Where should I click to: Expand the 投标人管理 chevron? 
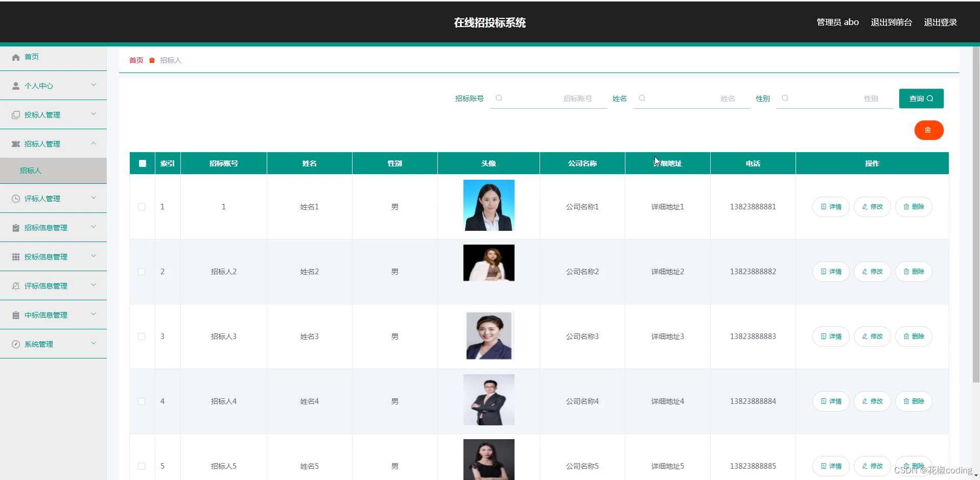tap(94, 114)
